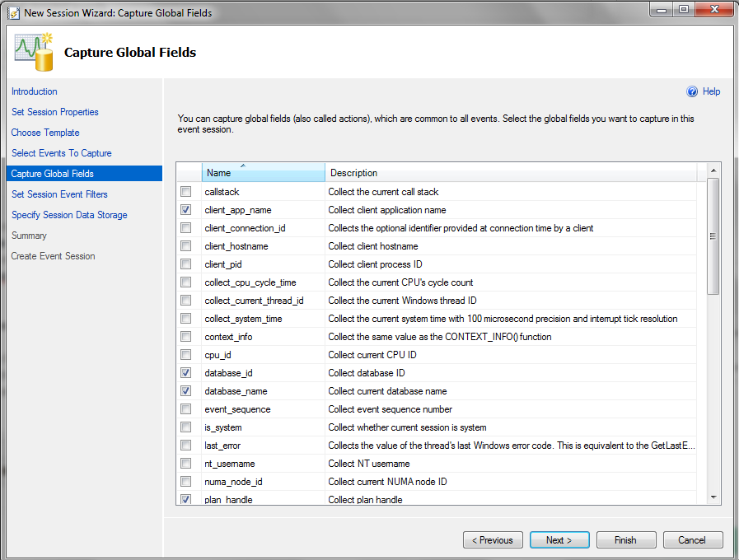Disable the database_name checkbox

tap(186, 391)
